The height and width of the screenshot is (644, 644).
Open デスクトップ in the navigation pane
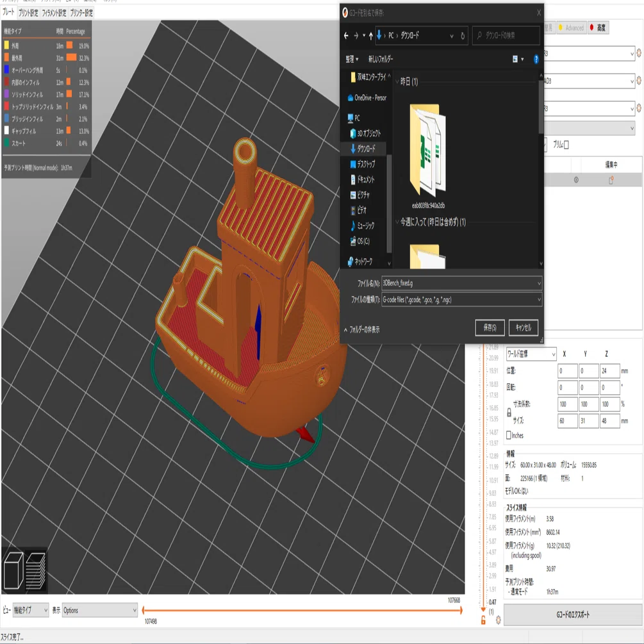point(362,164)
